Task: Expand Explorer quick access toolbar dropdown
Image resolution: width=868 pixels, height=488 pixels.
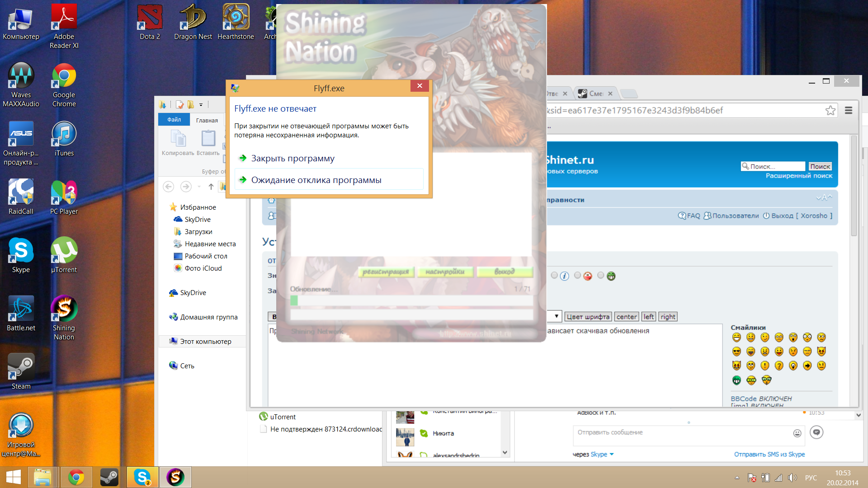Action: click(x=201, y=105)
